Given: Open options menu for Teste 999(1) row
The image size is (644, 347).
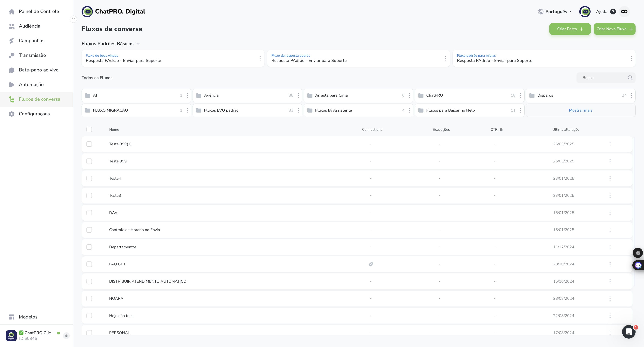Looking at the screenshot, I should tap(610, 144).
